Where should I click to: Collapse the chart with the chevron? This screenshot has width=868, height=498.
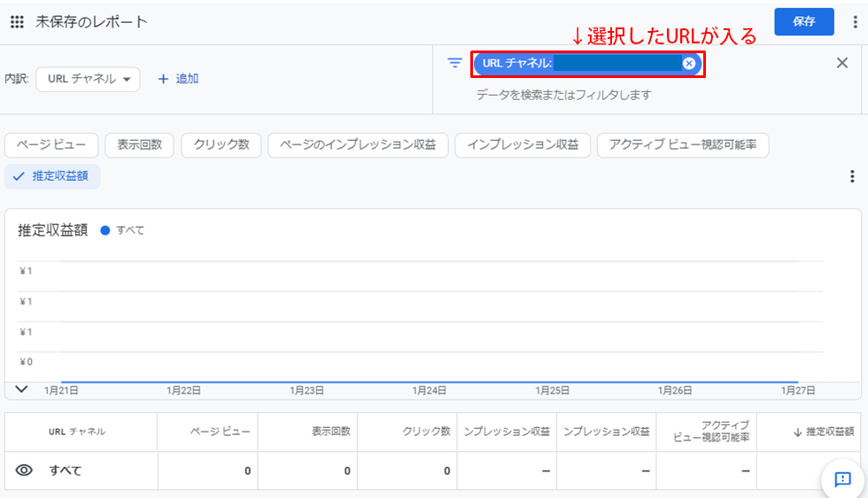click(x=21, y=389)
